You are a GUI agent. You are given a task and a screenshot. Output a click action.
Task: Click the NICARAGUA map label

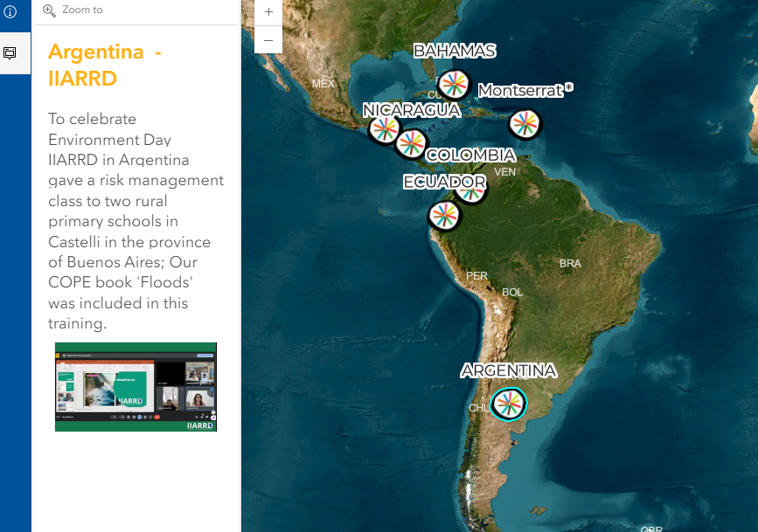click(412, 110)
